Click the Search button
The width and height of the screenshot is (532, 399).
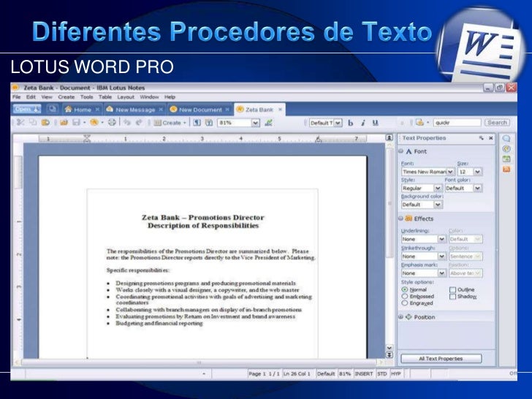click(x=497, y=123)
